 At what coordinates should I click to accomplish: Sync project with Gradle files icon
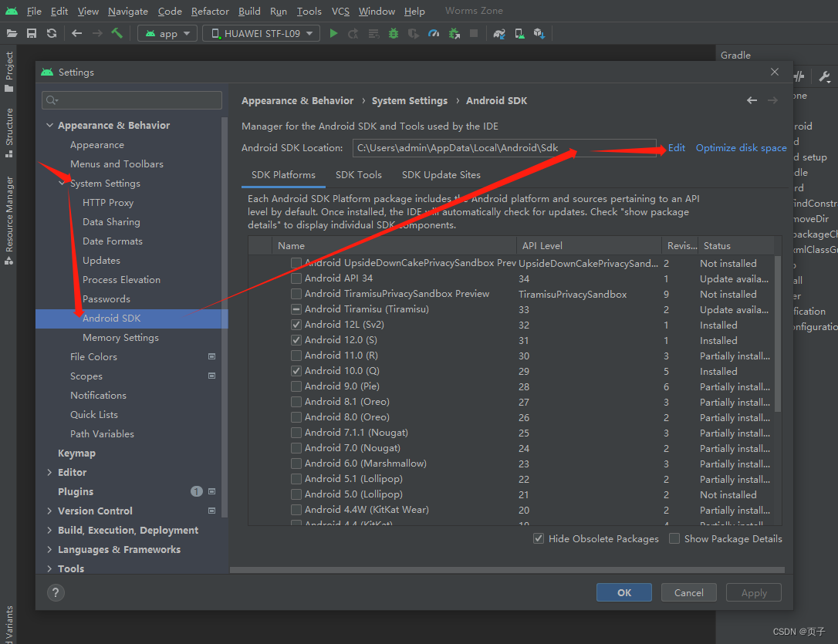tap(500, 34)
